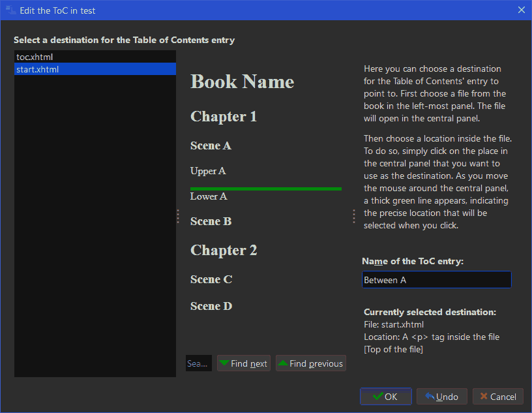Close the Edit the ToC dialog

(522, 10)
